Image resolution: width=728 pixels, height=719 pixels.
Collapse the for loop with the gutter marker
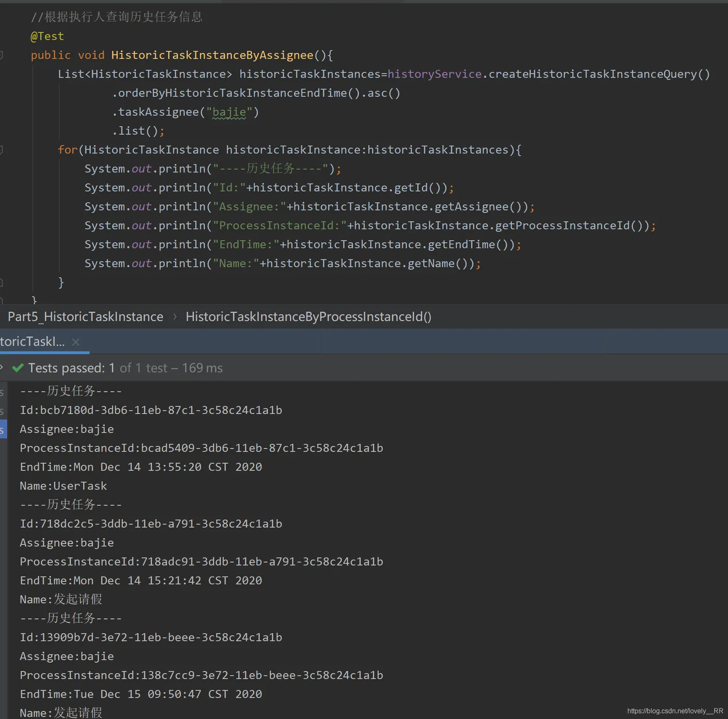[2, 150]
